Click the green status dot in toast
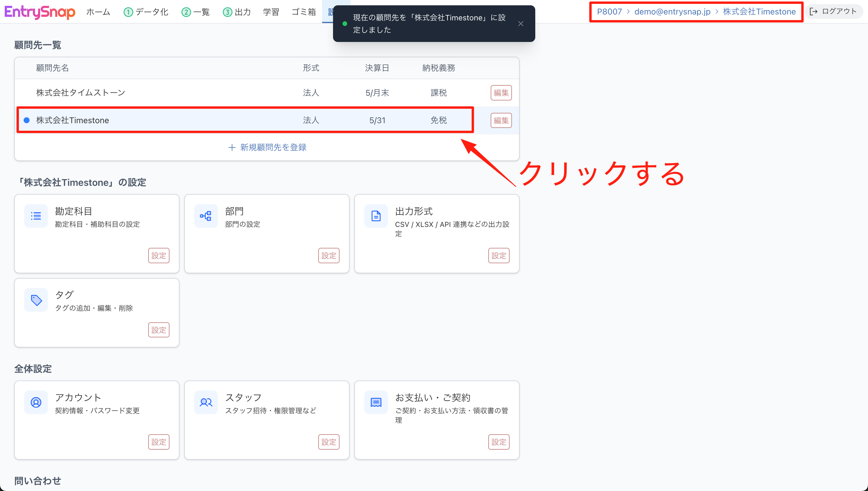The height and width of the screenshot is (491, 868). (x=345, y=24)
